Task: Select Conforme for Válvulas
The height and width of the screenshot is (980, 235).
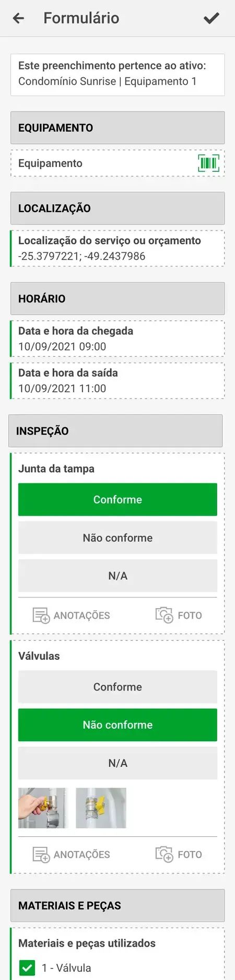Action: coord(118,687)
